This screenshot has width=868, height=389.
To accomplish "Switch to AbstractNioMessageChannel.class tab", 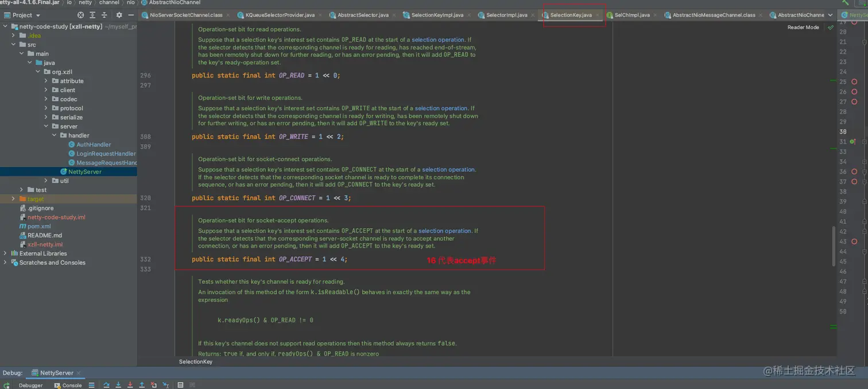I will coord(714,15).
